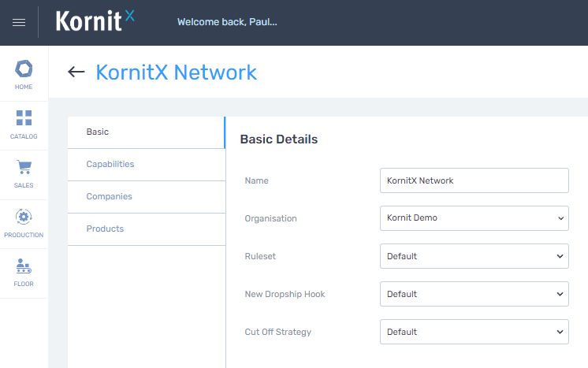Open the Organisation dropdown
Viewport: 588px width, 368px height.
coord(474,218)
